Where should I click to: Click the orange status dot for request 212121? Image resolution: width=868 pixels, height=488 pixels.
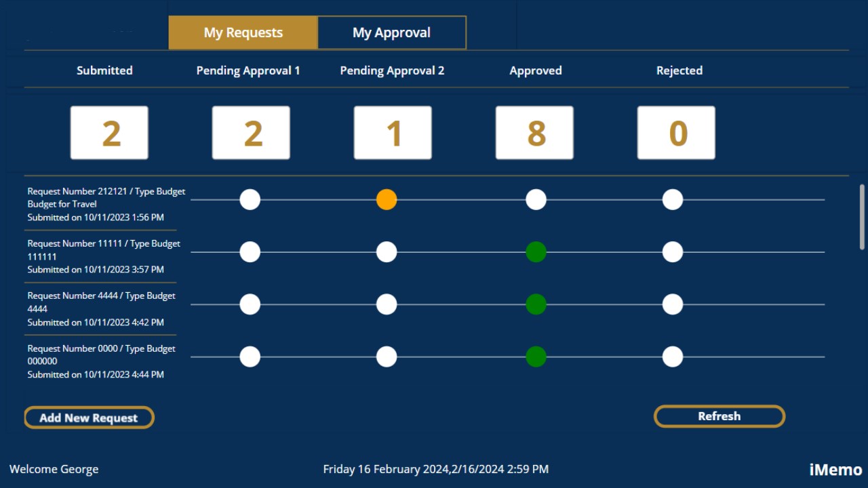(x=387, y=199)
